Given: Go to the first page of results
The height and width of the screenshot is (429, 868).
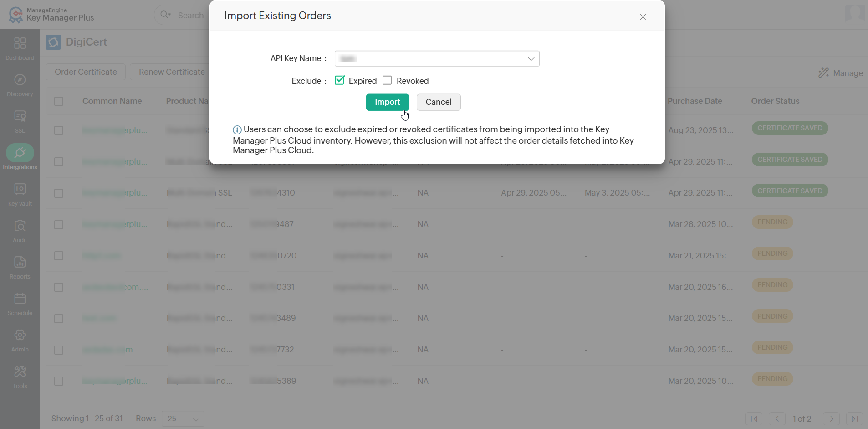Looking at the screenshot, I should pyautogui.click(x=754, y=419).
